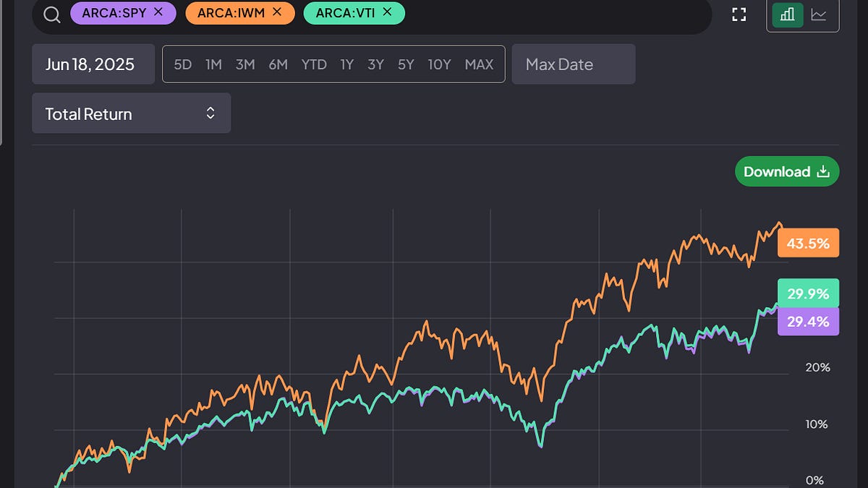Click the 10% axis label
Image resolution: width=868 pixels, height=488 pixels.
(x=817, y=424)
